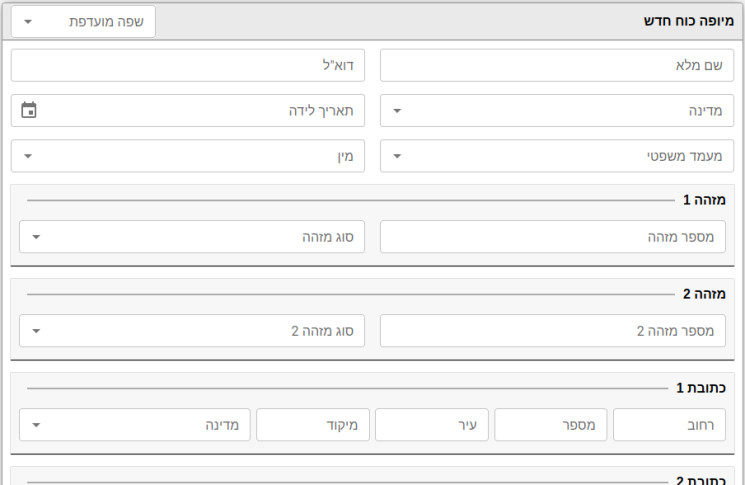
Task: Click the כתובת 1 section heading
Action: 701,388
